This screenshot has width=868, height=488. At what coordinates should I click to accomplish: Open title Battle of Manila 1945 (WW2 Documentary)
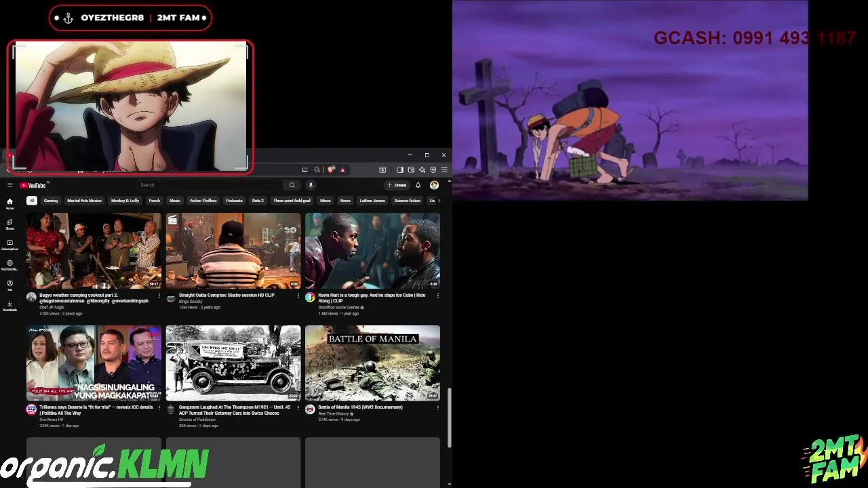click(360, 407)
